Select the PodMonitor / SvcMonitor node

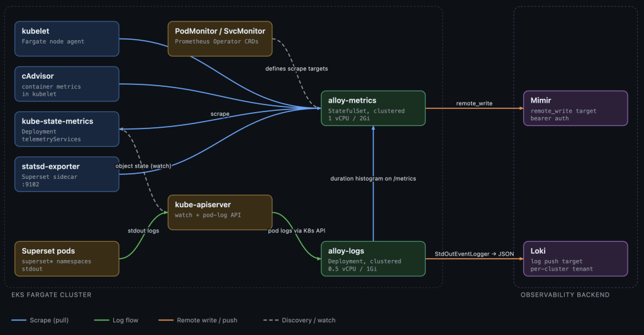pos(220,38)
